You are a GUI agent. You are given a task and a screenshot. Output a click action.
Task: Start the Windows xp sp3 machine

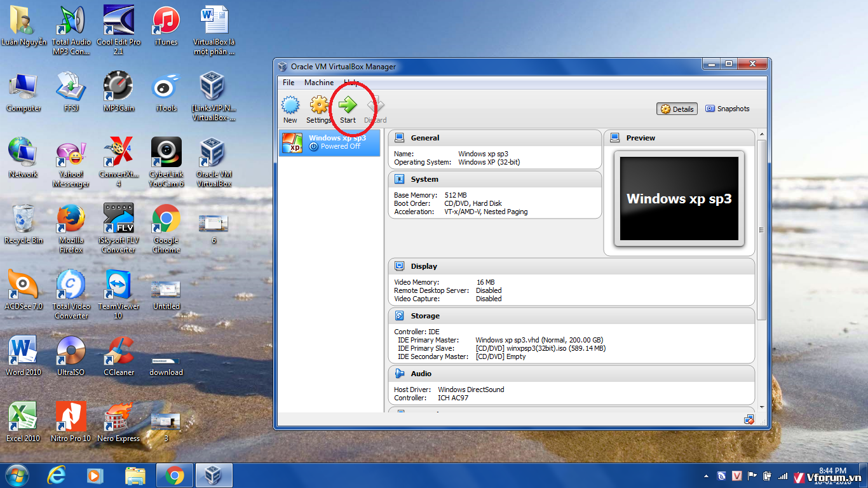pyautogui.click(x=348, y=110)
